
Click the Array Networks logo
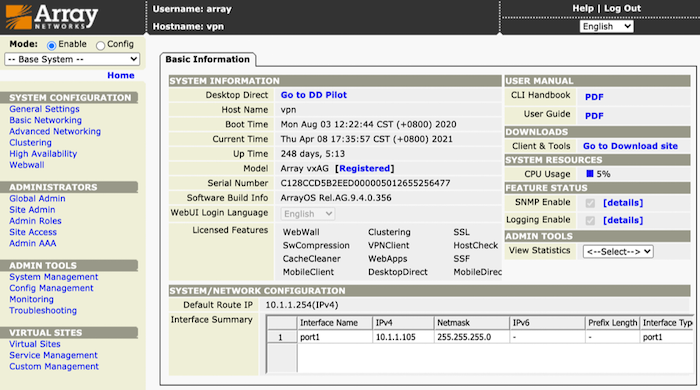tap(51, 17)
